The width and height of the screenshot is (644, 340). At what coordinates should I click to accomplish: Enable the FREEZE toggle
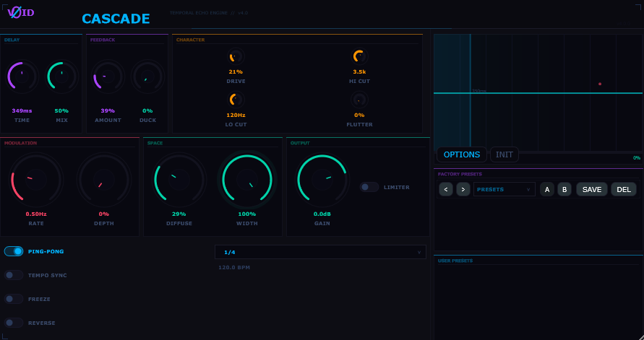(14, 299)
